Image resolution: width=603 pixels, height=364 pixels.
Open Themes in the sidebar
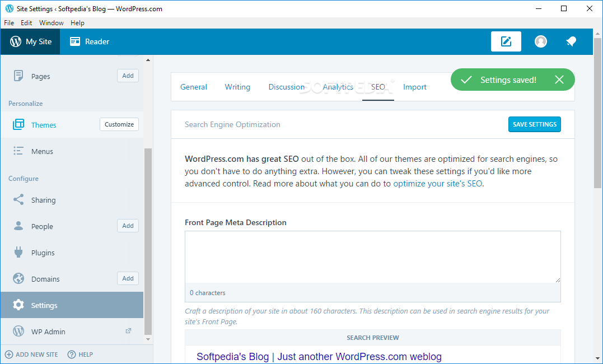[44, 125]
